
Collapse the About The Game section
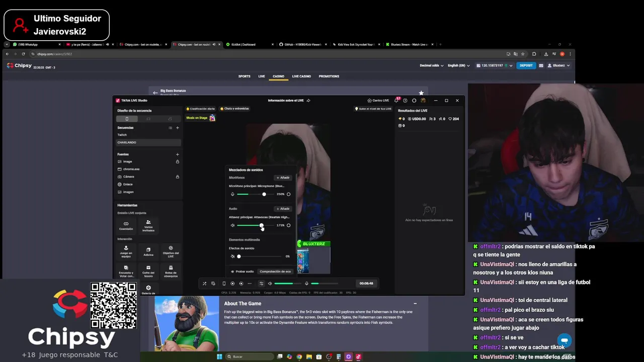[415, 304]
